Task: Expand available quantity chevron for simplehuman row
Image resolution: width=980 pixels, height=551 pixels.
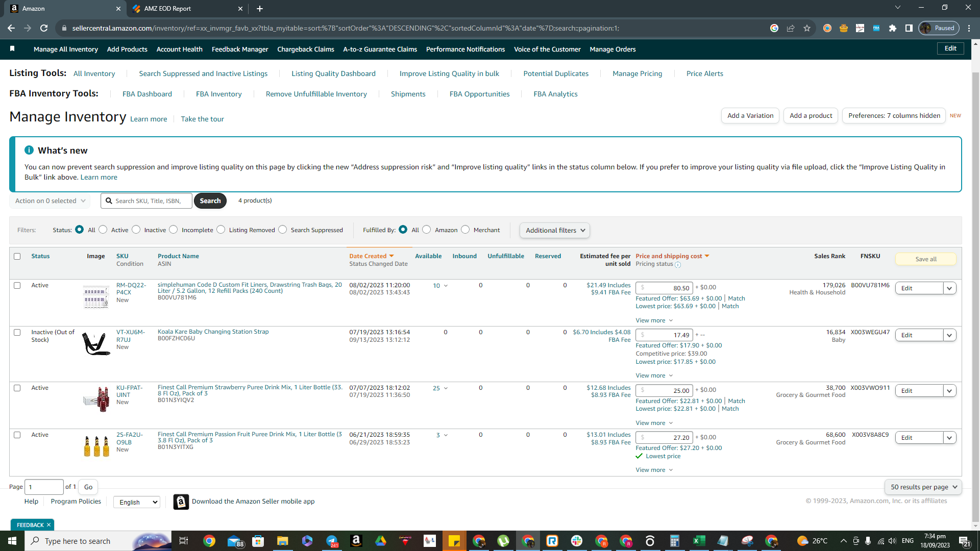Action: tap(446, 286)
